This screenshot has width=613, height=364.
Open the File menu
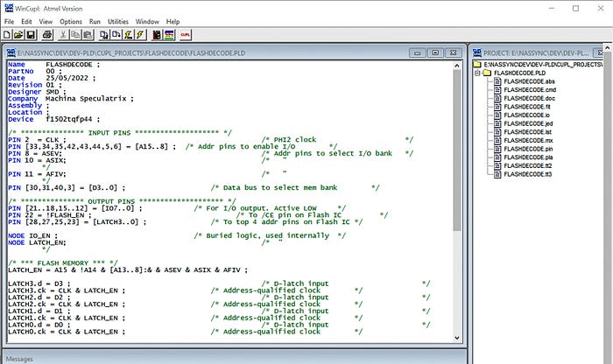coord(9,22)
